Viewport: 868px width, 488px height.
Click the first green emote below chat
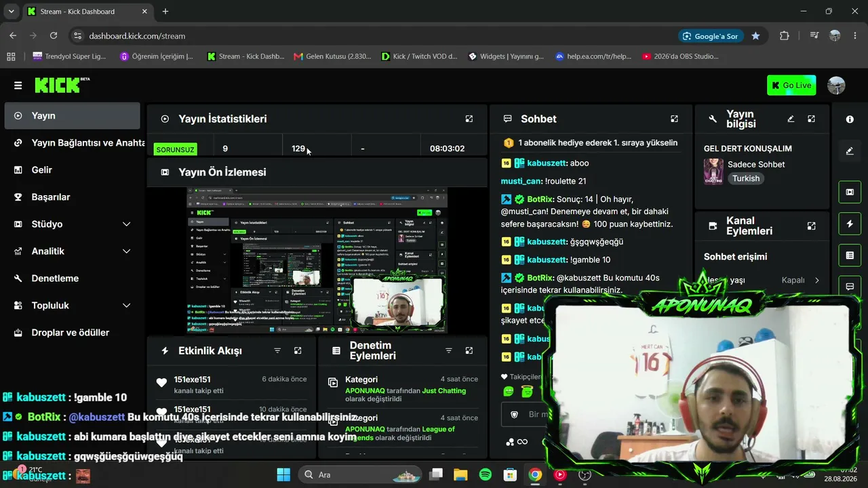509,391
